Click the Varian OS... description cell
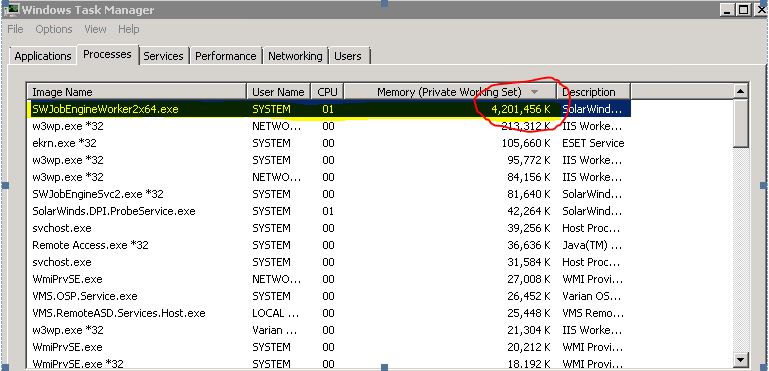The image size is (769, 371). [592, 296]
